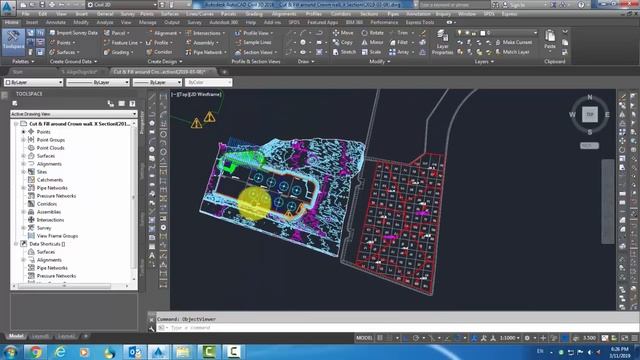Select Corridors in Toolspace tree
The image size is (640, 360).
[x=47, y=204]
